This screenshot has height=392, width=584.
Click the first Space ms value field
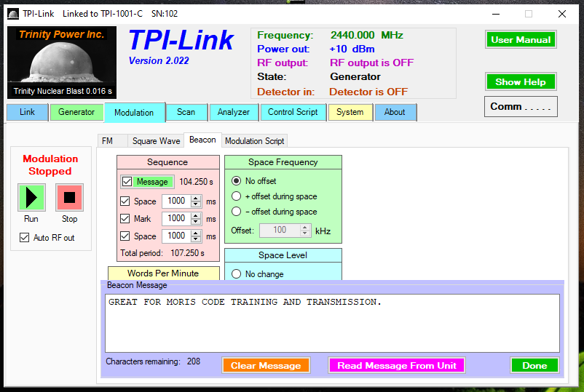(x=176, y=201)
